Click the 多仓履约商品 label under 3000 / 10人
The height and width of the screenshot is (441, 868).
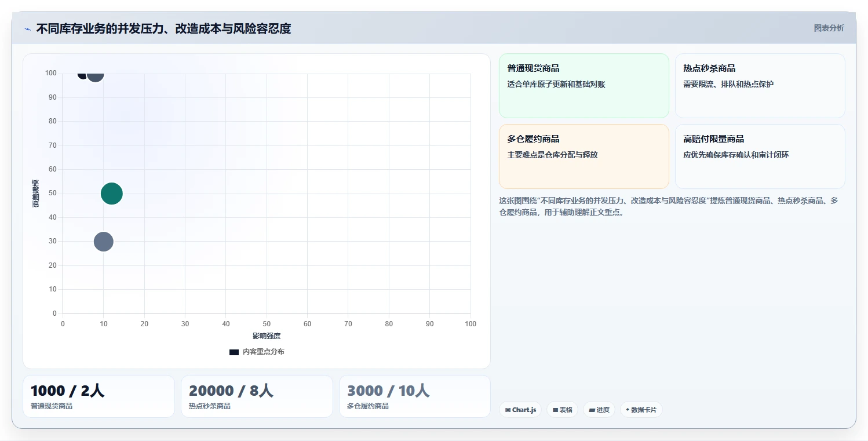368,406
